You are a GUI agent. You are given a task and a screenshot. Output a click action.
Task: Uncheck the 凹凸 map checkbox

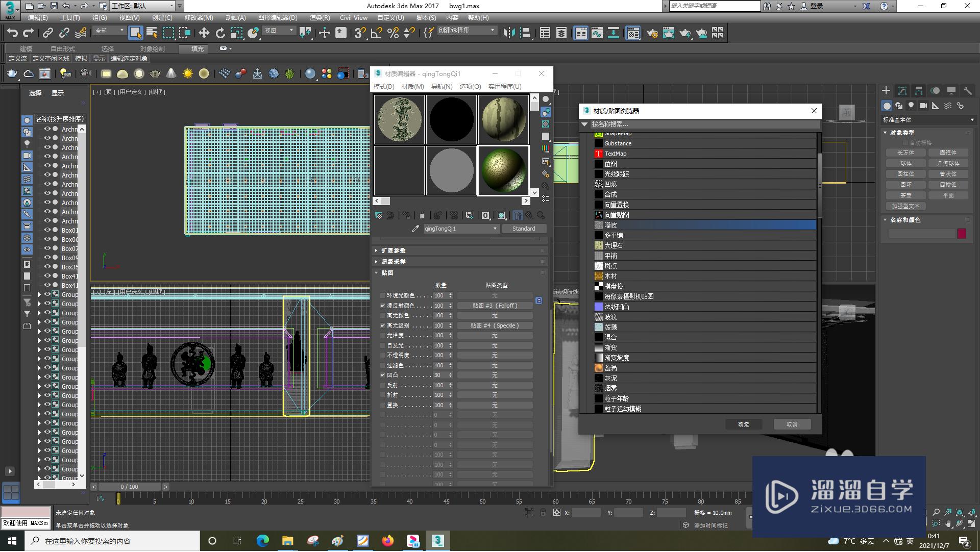point(383,375)
